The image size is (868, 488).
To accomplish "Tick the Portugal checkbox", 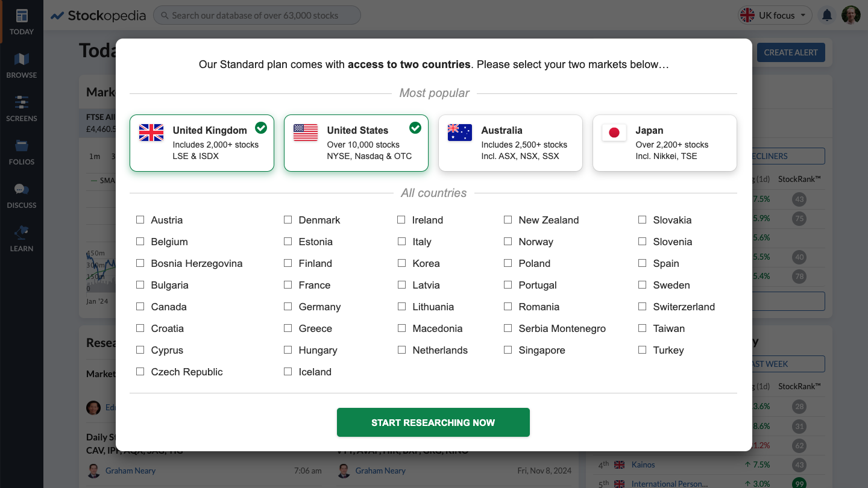I will tap(508, 285).
